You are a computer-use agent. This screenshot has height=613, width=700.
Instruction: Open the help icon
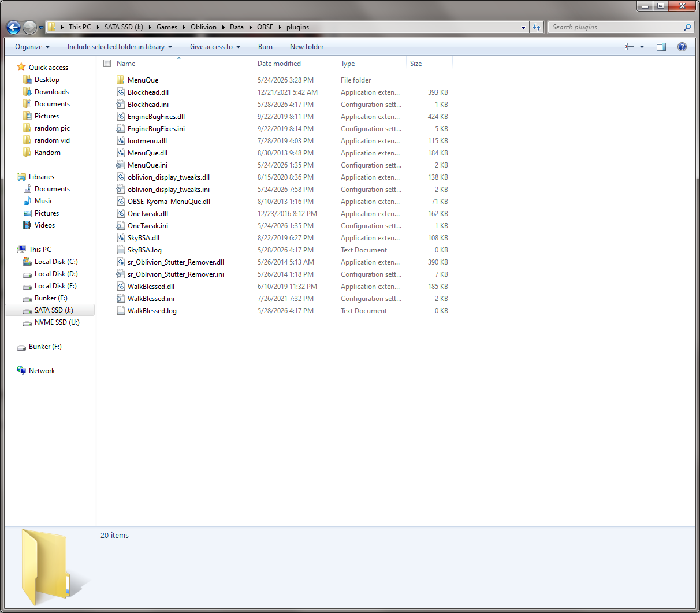[x=682, y=47]
